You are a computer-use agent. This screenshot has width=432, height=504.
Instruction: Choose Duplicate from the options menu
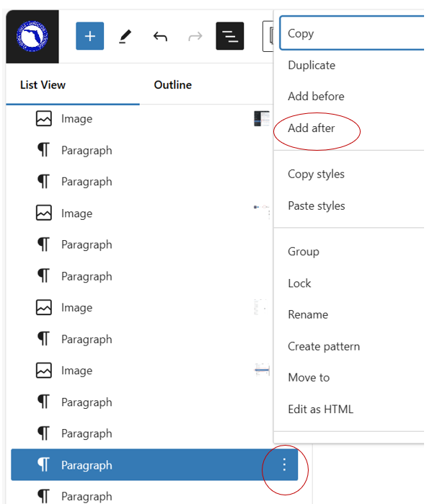click(x=312, y=65)
